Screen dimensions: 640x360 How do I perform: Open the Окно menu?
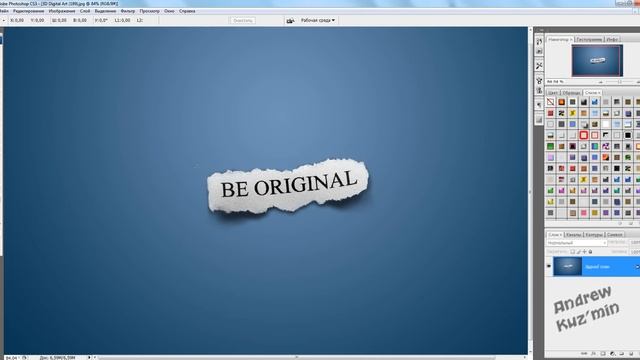tap(169, 11)
